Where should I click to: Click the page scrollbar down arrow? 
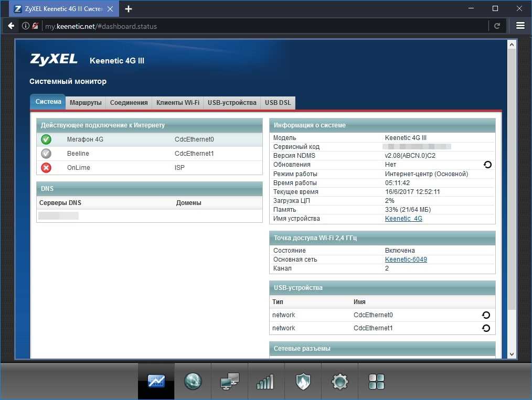tap(512, 354)
